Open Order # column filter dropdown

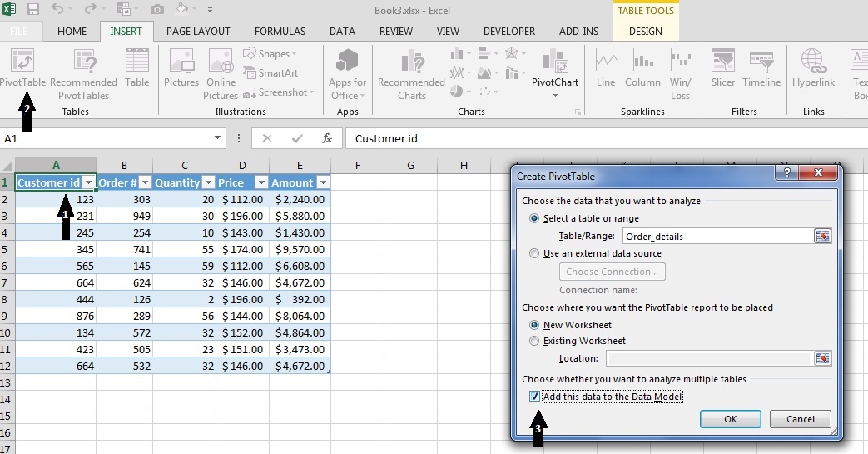pos(145,182)
